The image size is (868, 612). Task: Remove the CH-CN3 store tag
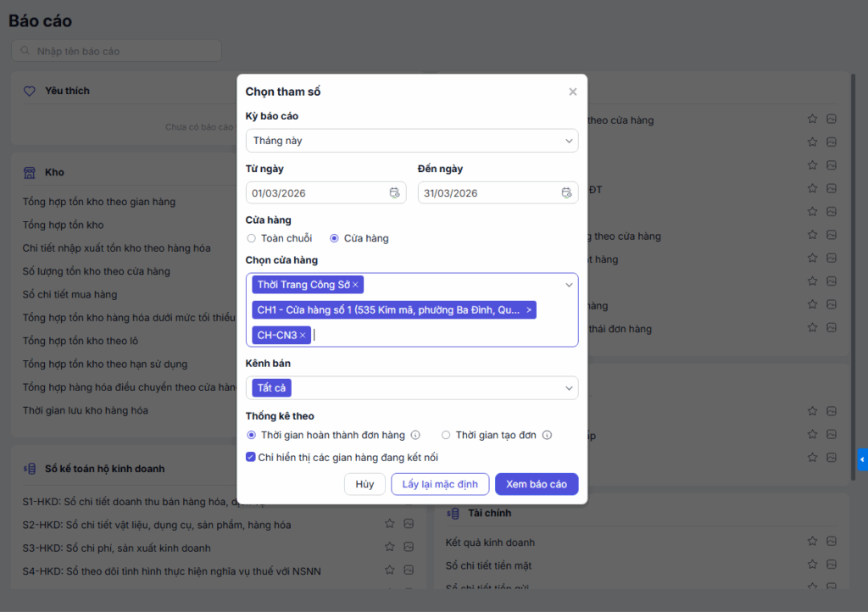(303, 336)
